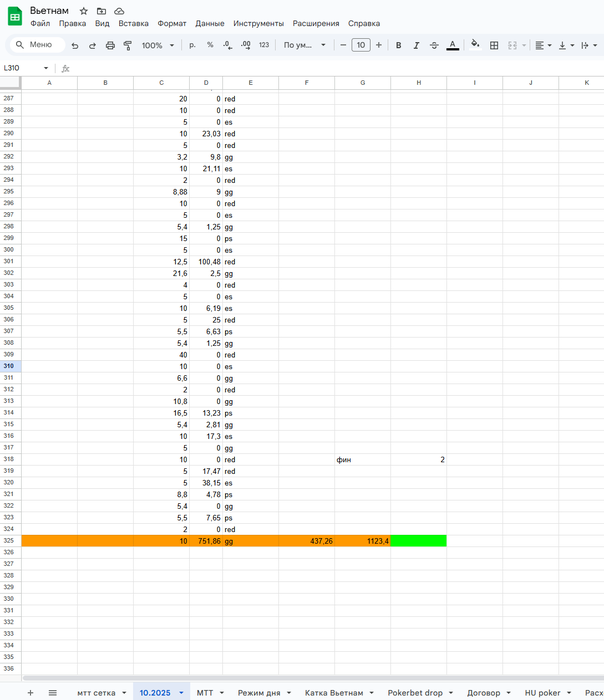Click the formula bar

tap(335, 68)
